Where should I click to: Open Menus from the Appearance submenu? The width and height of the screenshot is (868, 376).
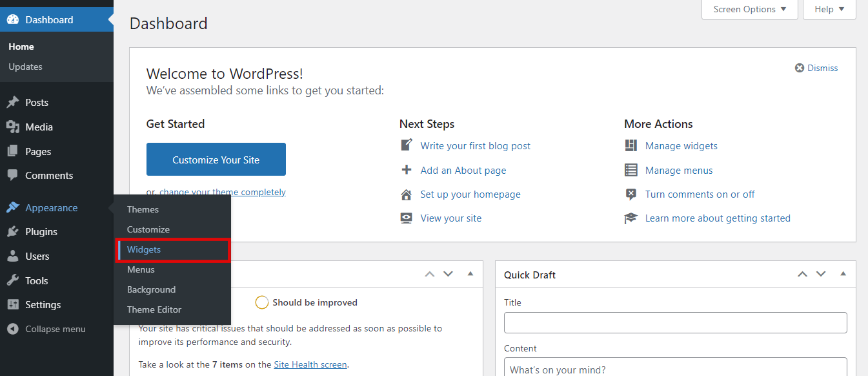pyautogui.click(x=141, y=269)
